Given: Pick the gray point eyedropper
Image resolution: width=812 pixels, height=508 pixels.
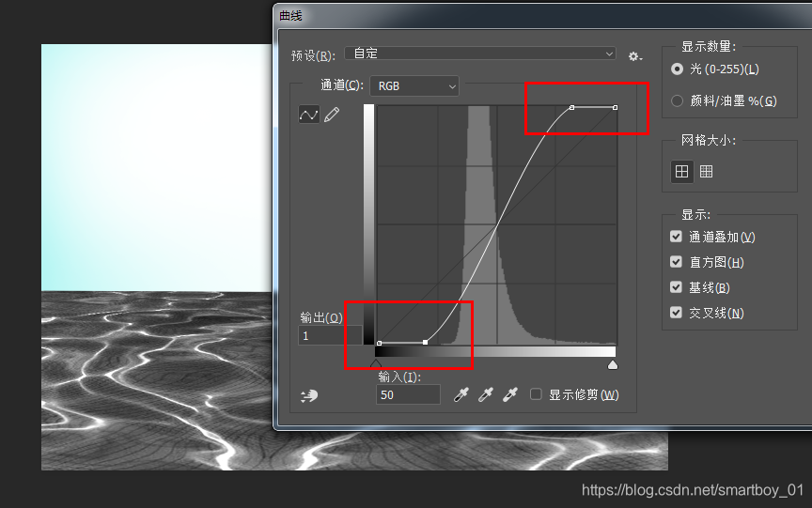Looking at the screenshot, I should click(x=486, y=394).
